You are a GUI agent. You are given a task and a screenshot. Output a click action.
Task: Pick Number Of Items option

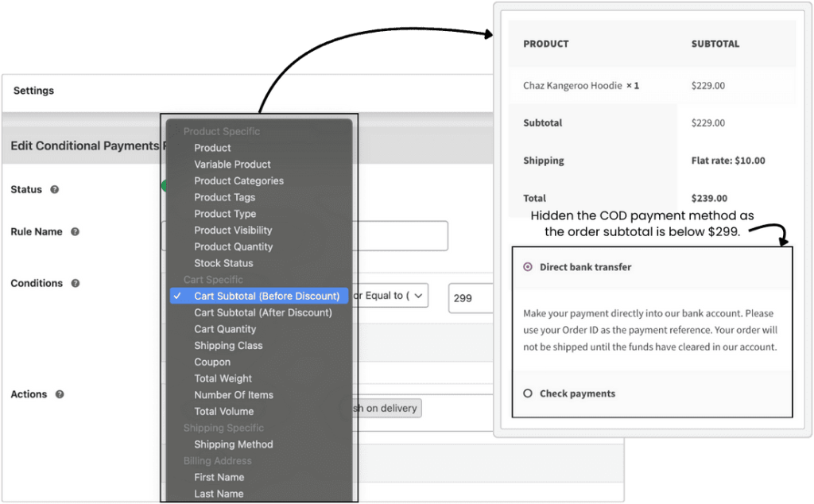point(234,395)
